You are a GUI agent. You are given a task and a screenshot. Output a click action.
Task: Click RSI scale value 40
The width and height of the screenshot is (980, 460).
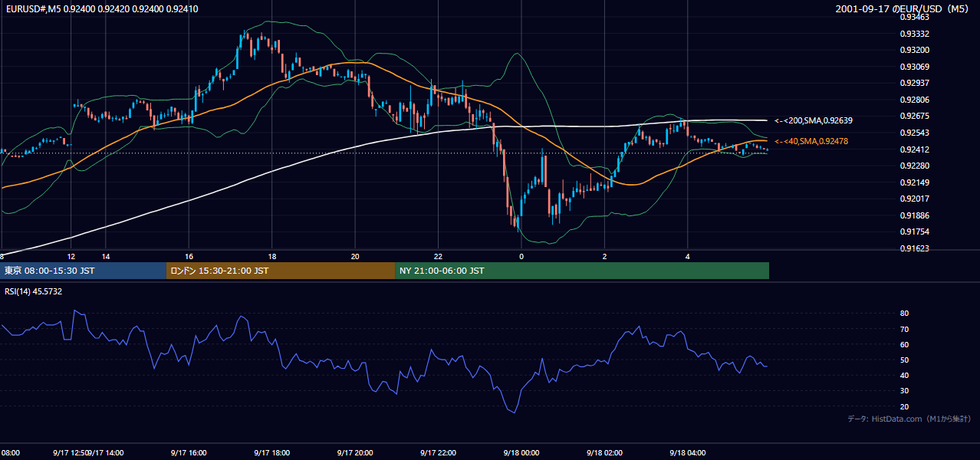tap(904, 375)
